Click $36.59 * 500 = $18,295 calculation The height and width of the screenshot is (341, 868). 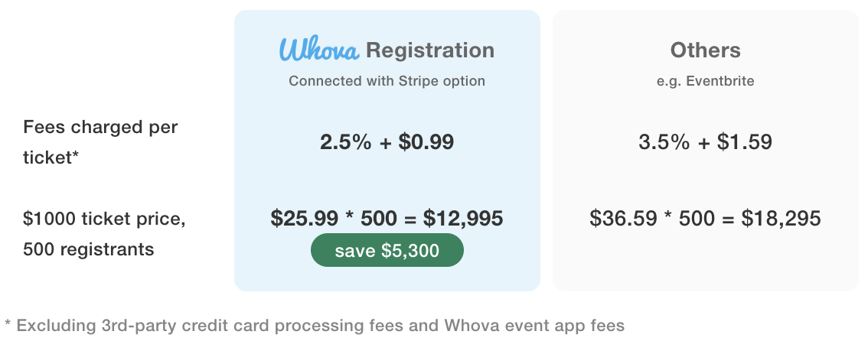705,219
